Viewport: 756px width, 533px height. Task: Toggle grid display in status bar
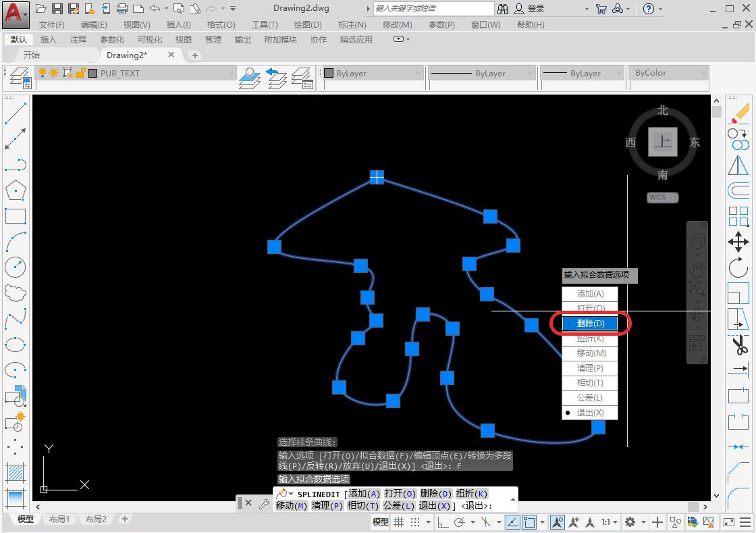click(399, 522)
